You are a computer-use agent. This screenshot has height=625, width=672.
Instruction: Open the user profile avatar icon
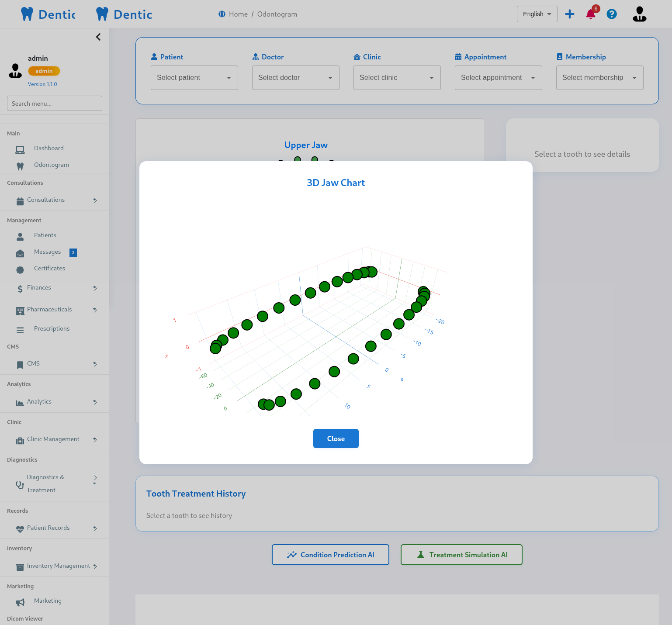tap(639, 14)
